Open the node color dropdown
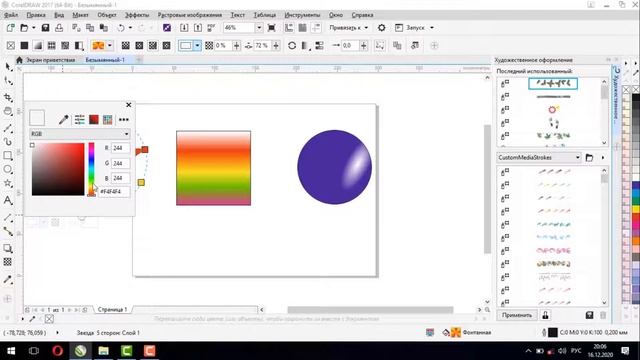This screenshot has height=360, width=640. (x=197, y=45)
